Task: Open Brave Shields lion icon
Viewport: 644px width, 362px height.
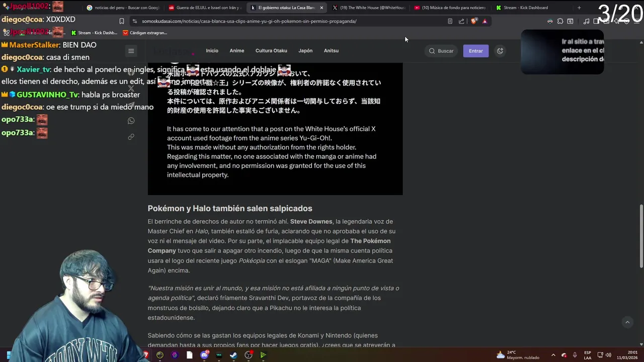Action: pyautogui.click(x=473, y=21)
